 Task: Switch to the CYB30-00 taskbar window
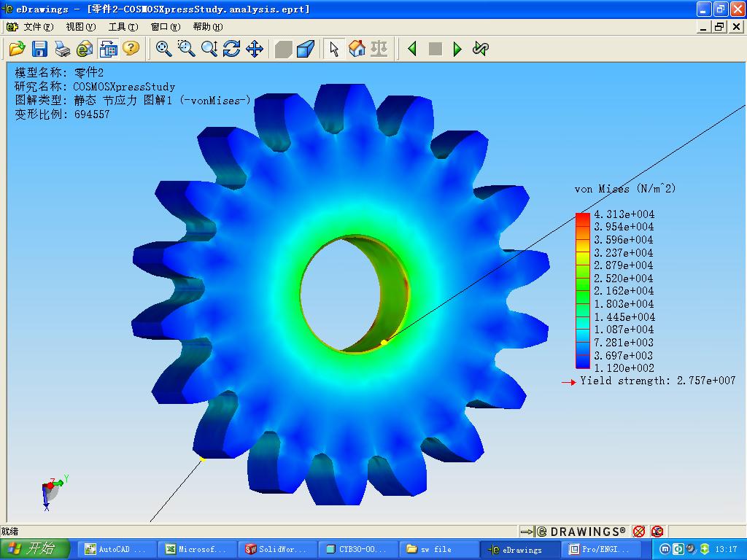coord(359,549)
